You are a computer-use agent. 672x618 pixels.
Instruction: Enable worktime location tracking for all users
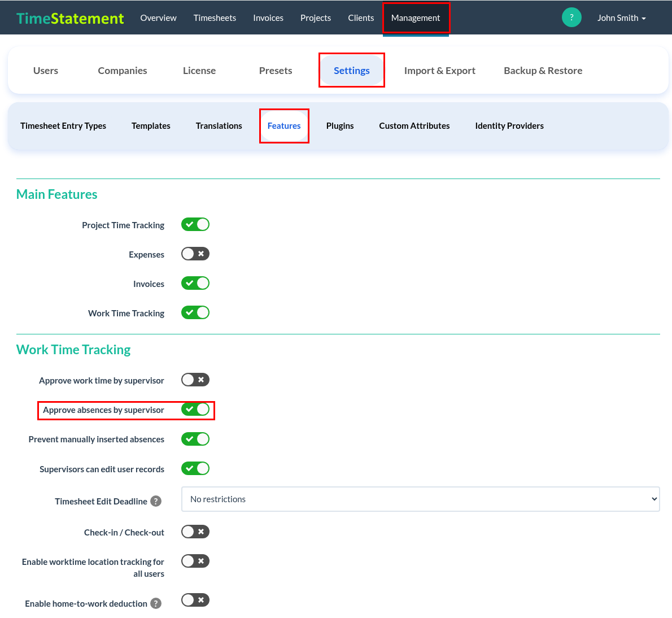tap(195, 562)
